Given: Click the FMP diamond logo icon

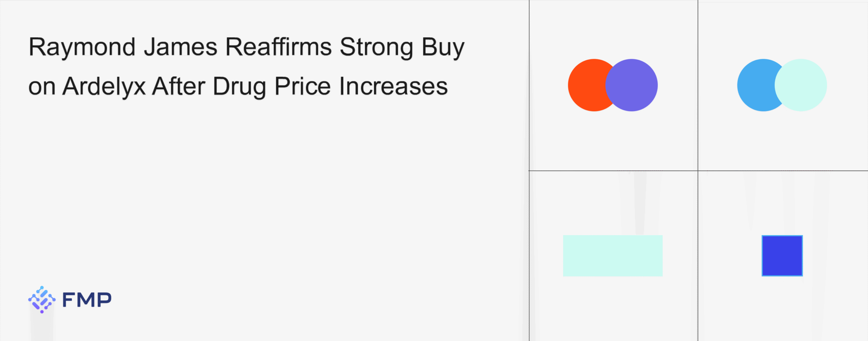Looking at the screenshot, I should click(42, 300).
